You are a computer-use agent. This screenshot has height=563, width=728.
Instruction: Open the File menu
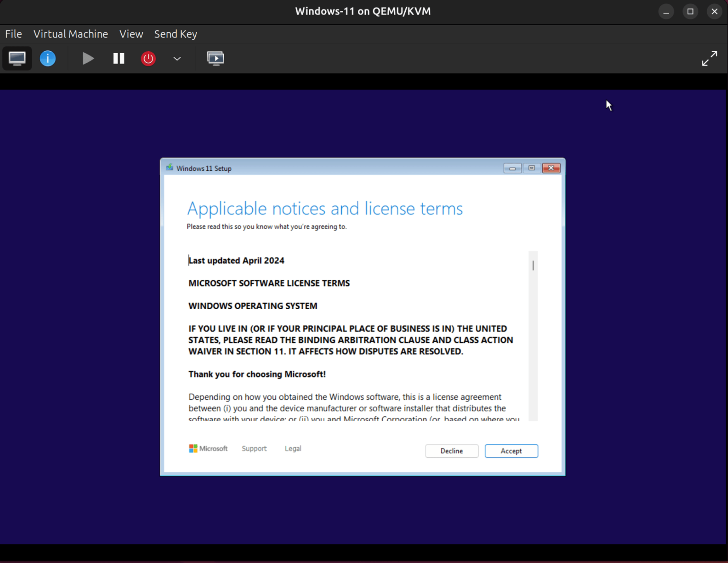(x=13, y=34)
